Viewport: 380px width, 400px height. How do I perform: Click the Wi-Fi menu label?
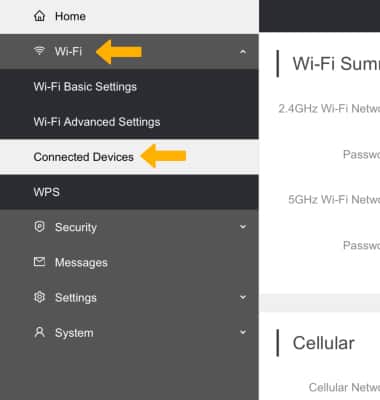click(x=68, y=51)
